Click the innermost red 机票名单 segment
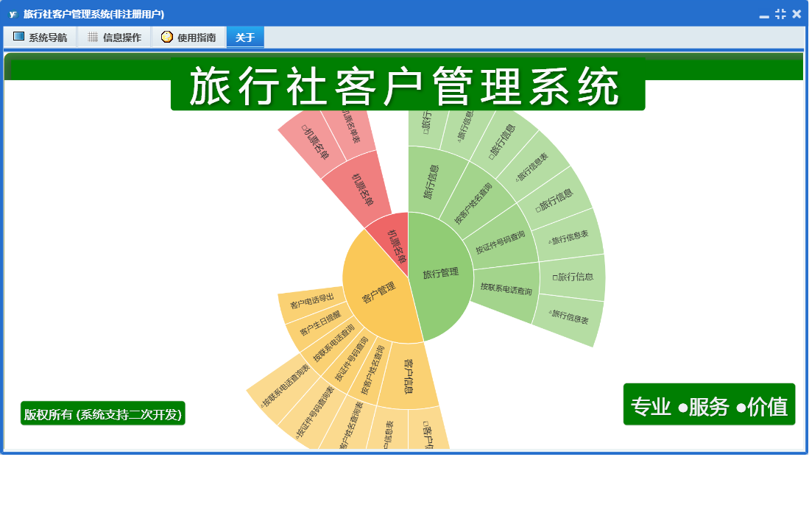The image size is (809, 532). click(396, 246)
